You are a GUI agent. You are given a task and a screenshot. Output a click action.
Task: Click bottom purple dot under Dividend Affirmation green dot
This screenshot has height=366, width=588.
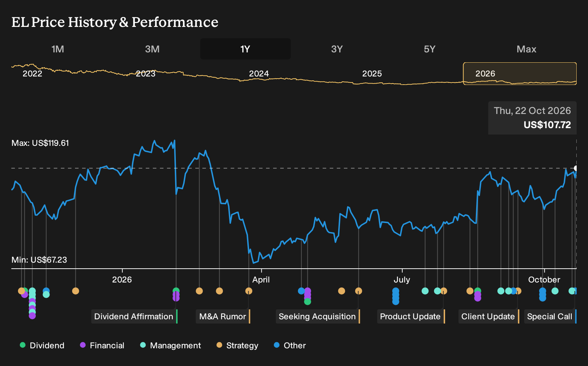tap(176, 298)
